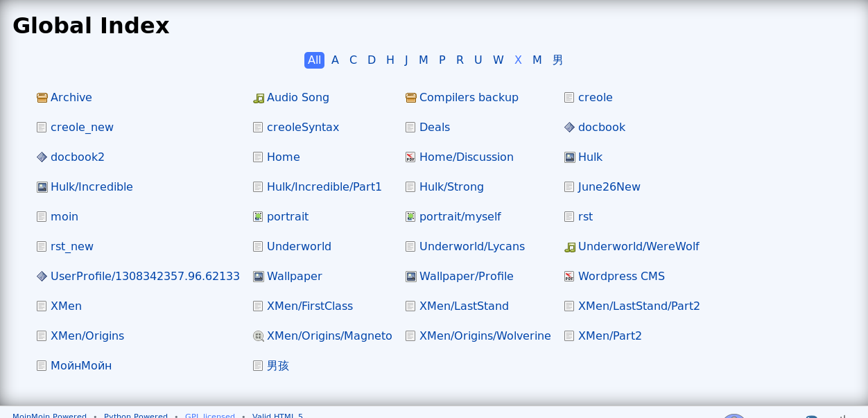Click the magnifier icon beside XMen/Origins/Magneto
Viewport: 868px width, 418px height.
click(259, 336)
